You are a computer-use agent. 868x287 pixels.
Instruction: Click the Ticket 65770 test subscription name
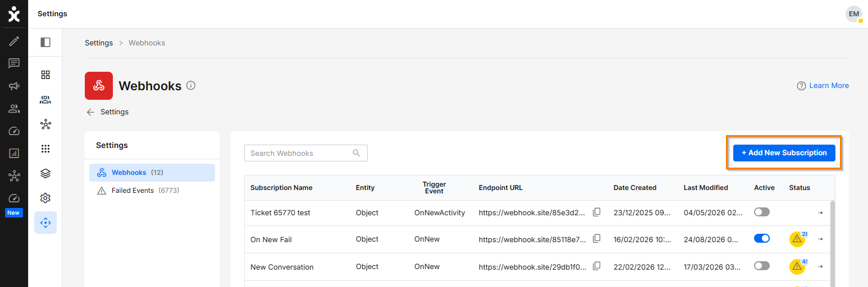point(280,213)
